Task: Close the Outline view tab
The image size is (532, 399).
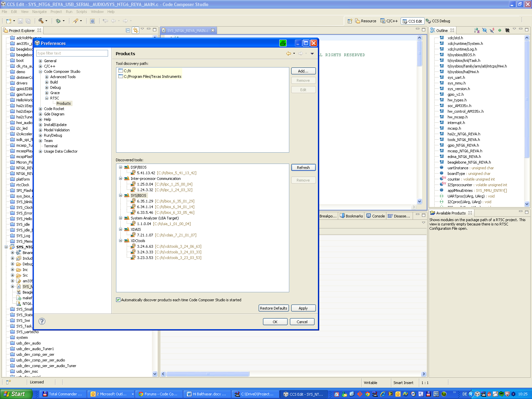Action: (452, 30)
